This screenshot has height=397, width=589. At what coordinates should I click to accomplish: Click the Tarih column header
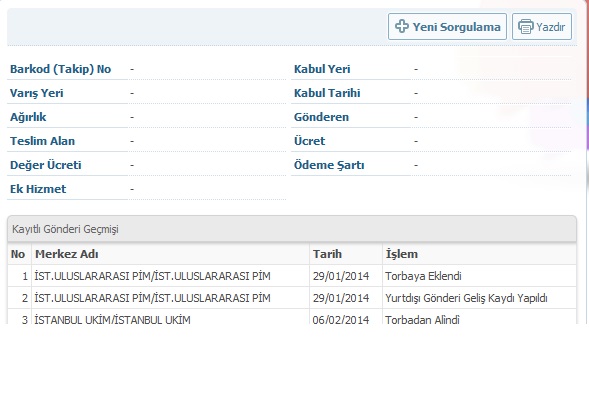346,254
